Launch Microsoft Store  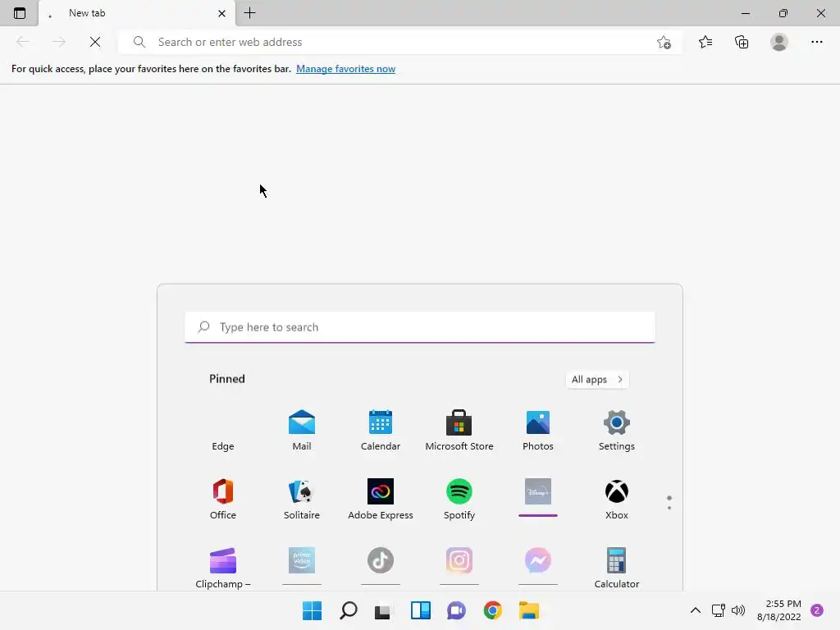459,431
